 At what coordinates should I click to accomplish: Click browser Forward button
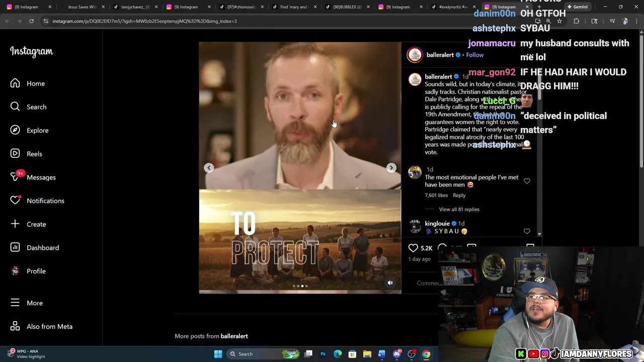click(19, 21)
